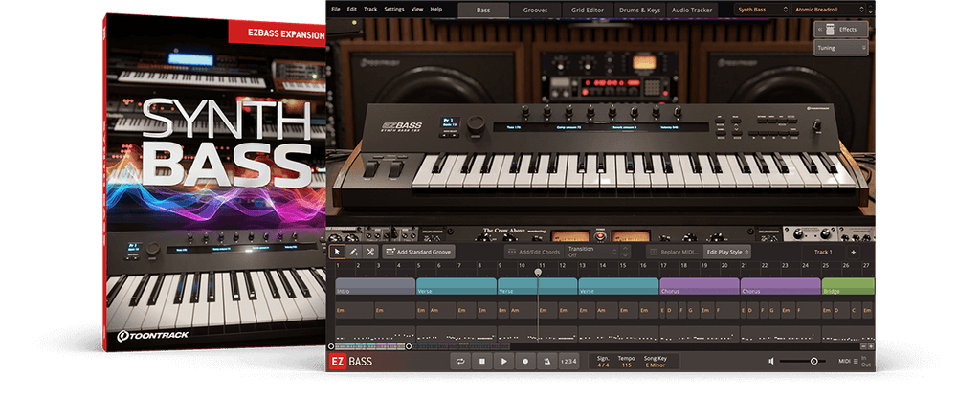The width and height of the screenshot is (980, 398).
Task: Open the Transition dropdown
Action: [x=591, y=252]
